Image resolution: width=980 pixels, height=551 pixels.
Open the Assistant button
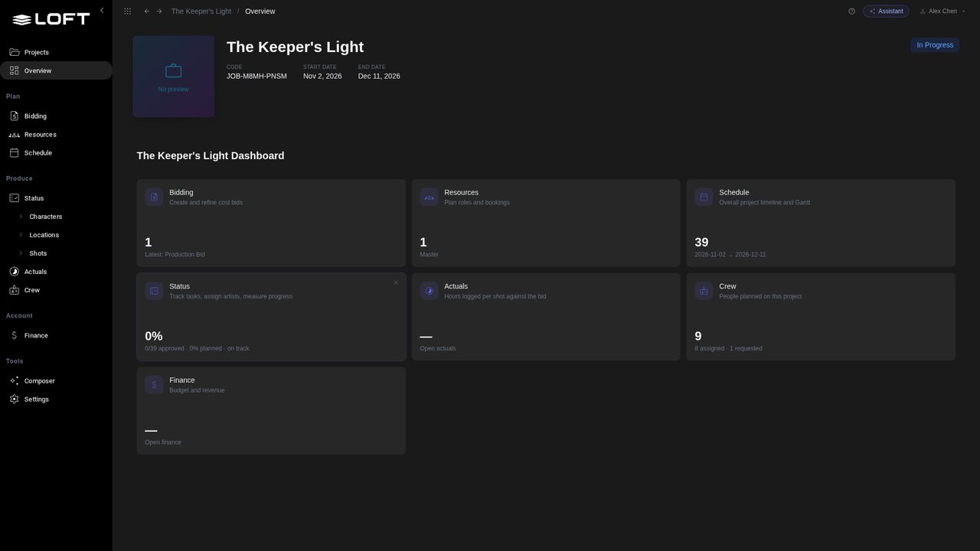pyautogui.click(x=886, y=11)
